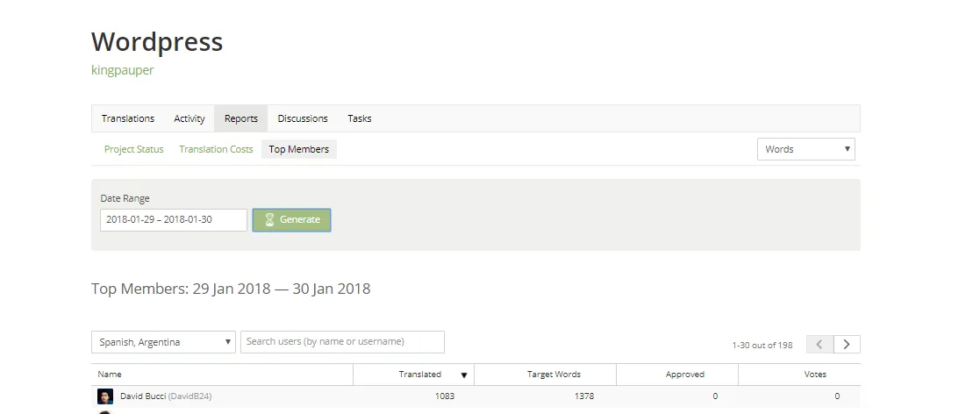Go to the next page of members
980x414 pixels.
(847, 344)
